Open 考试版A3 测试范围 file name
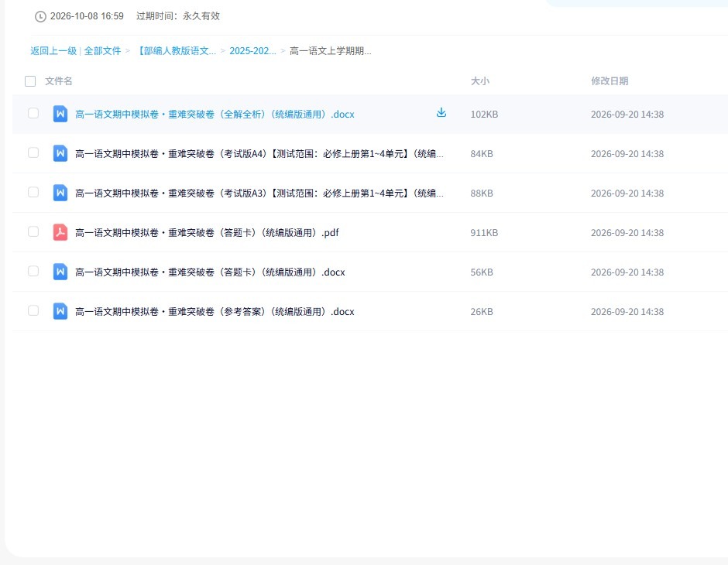This screenshot has height=565, width=728. pos(259,193)
